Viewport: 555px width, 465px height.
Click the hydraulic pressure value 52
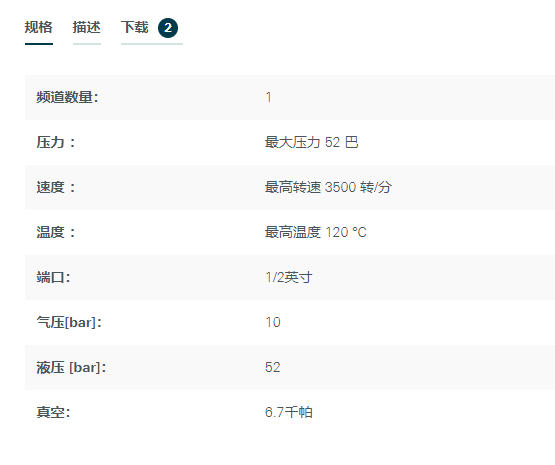[273, 367]
